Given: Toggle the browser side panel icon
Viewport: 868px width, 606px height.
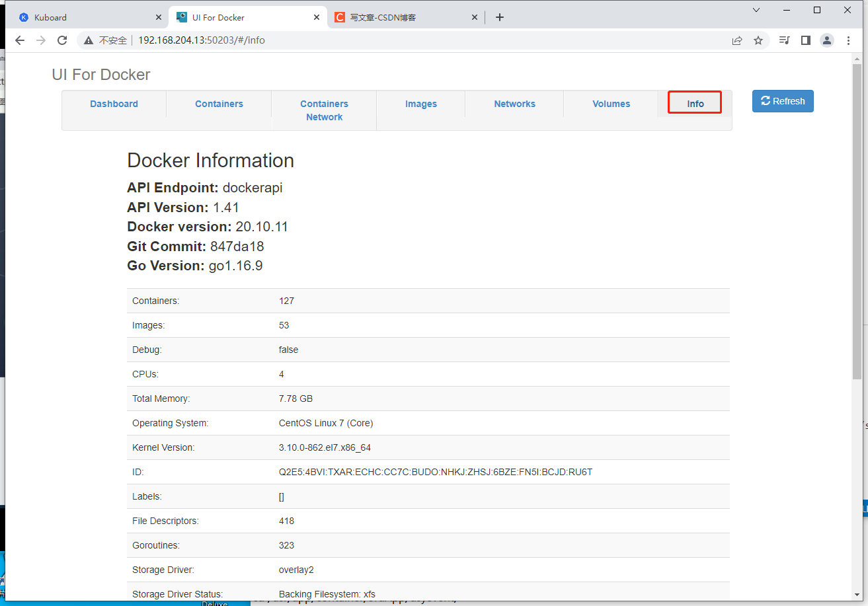Looking at the screenshot, I should coord(805,40).
